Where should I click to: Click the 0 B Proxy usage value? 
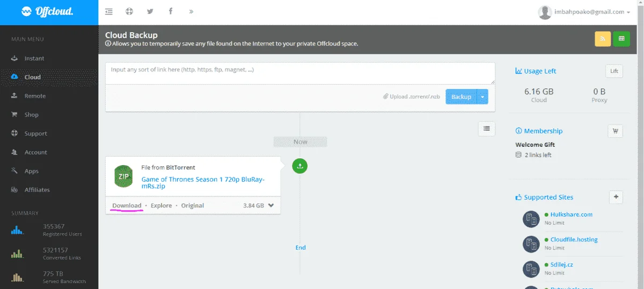click(599, 92)
